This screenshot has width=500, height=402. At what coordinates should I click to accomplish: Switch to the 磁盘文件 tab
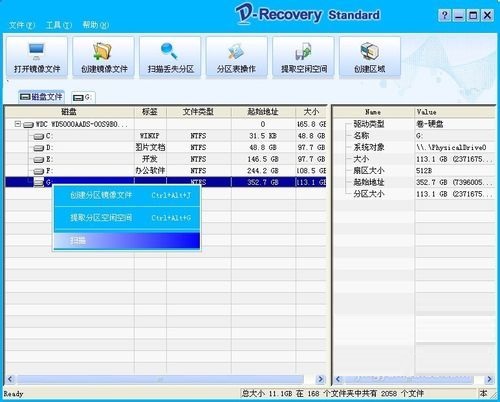tap(41, 97)
